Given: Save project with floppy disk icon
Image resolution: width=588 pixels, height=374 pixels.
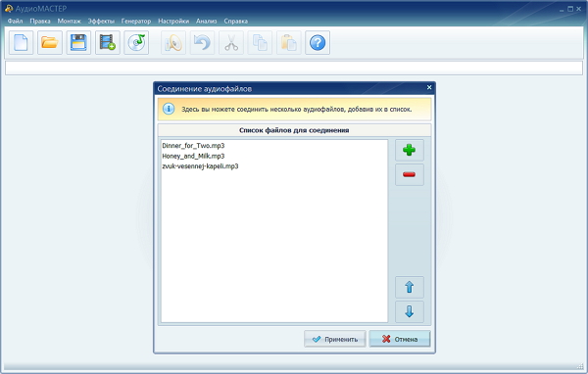Looking at the screenshot, I should click(x=78, y=43).
